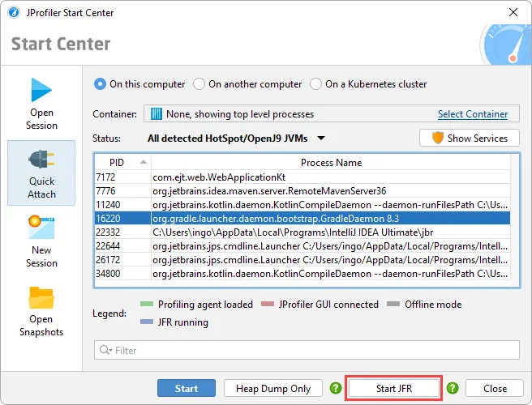Click the help icon next to Start JFR
Screen dimensions: 532x405
[x=453, y=388]
